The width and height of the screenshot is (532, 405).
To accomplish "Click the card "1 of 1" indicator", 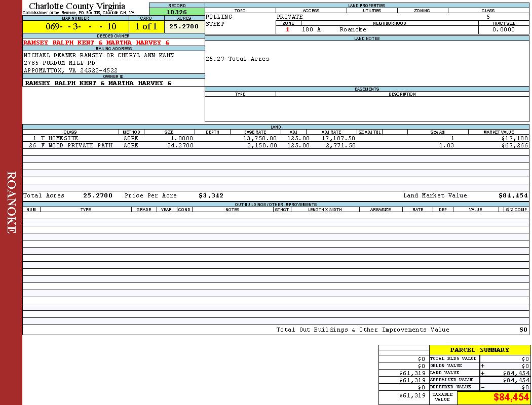I will pyautogui.click(x=146, y=27).
